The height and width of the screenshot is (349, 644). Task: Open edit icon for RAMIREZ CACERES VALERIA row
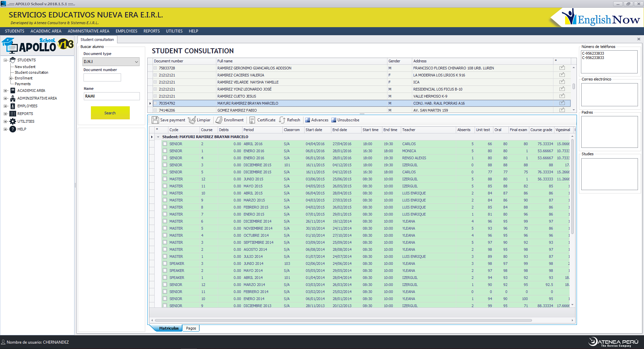point(562,75)
